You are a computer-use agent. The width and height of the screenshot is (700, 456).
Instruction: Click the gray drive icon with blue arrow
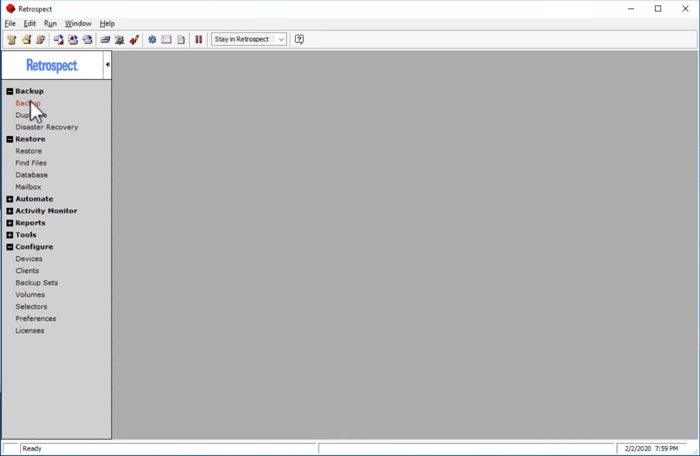pyautogui.click(x=88, y=39)
